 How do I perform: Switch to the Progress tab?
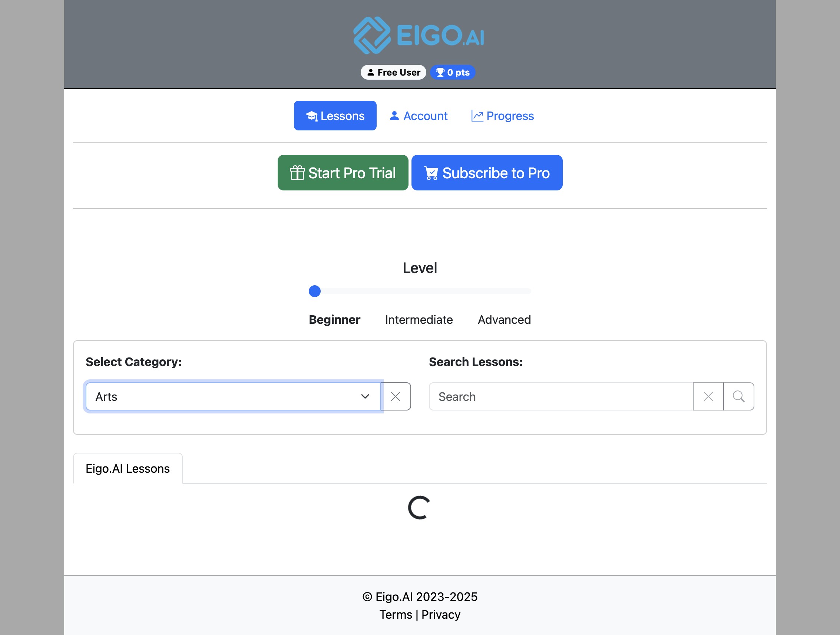coord(502,116)
